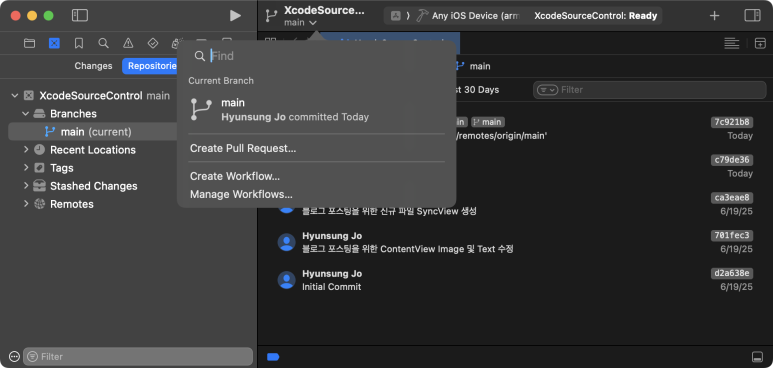Click the Recent Locations clock icon
This screenshot has width=773, height=368.
point(39,149)
